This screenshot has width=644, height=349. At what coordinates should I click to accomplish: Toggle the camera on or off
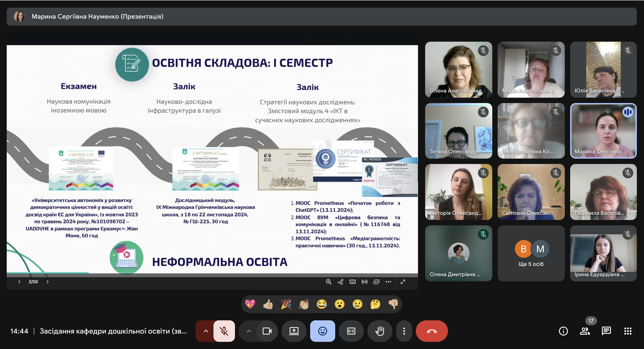click(267, 331)
